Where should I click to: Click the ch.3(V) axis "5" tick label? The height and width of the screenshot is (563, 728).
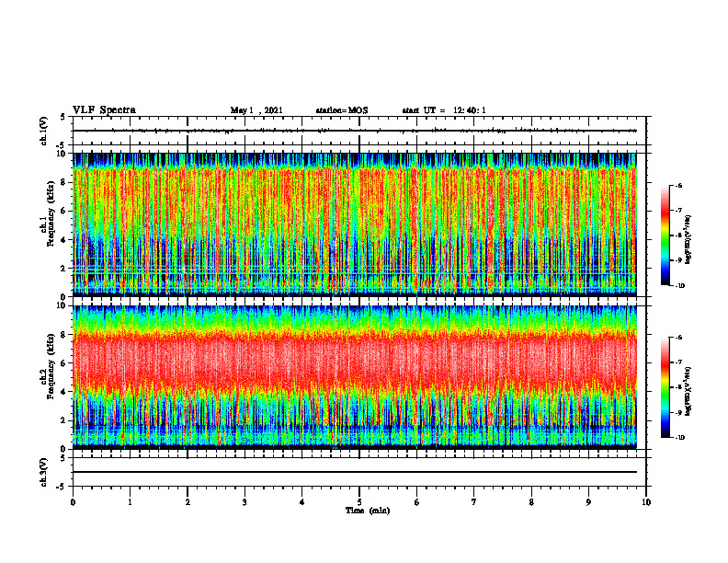[x=64, y=458]
